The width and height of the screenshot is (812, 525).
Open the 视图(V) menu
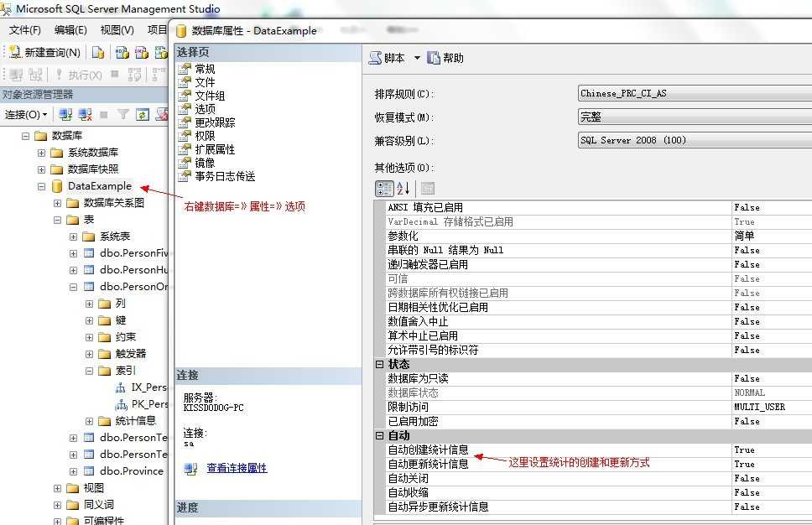click(117, 30)
